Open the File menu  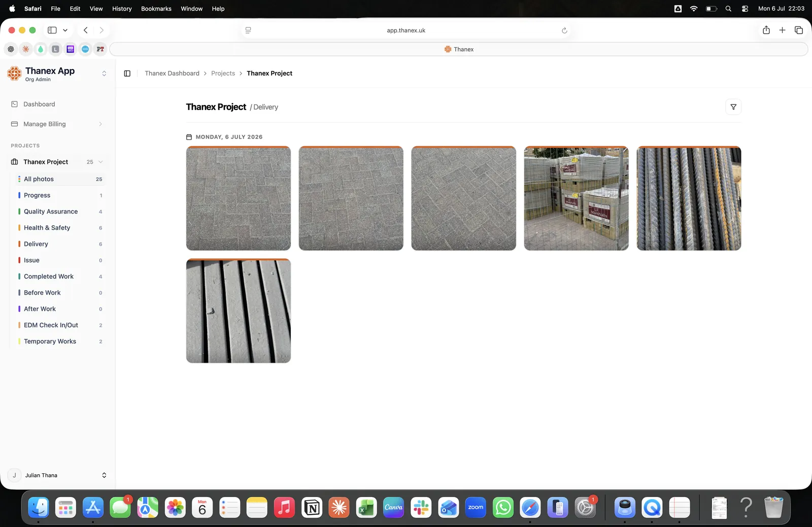click(56, 9)
